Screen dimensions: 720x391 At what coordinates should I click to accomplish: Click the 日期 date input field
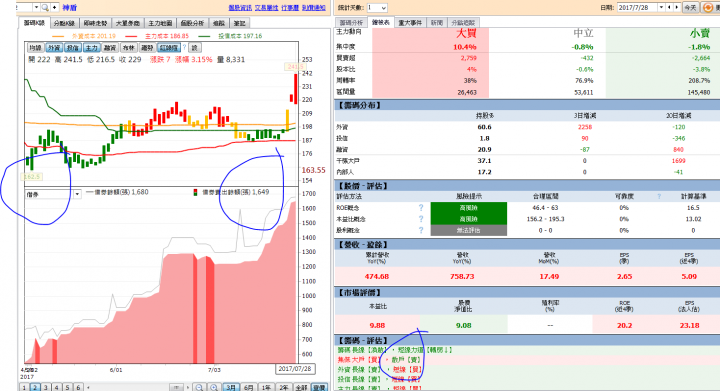coord(637,8)
